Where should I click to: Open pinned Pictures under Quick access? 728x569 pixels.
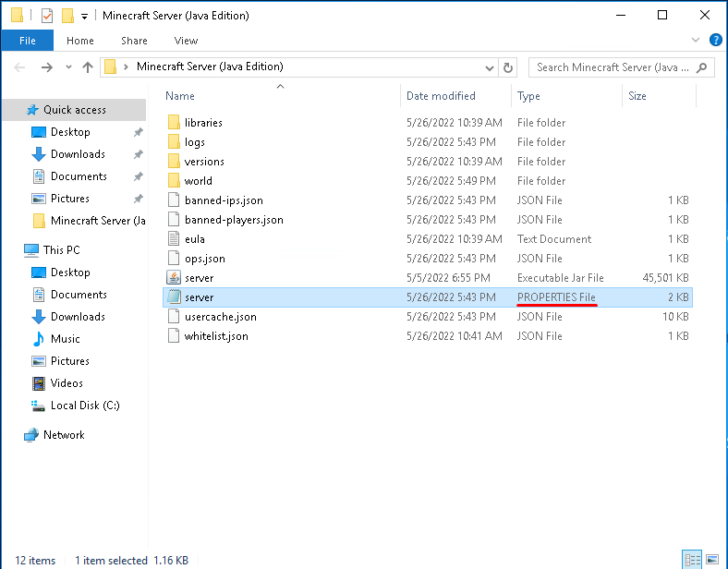tap(69, 199)
